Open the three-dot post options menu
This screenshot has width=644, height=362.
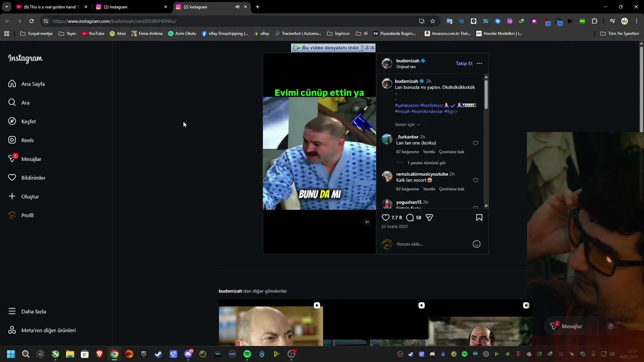click(479, 63)
